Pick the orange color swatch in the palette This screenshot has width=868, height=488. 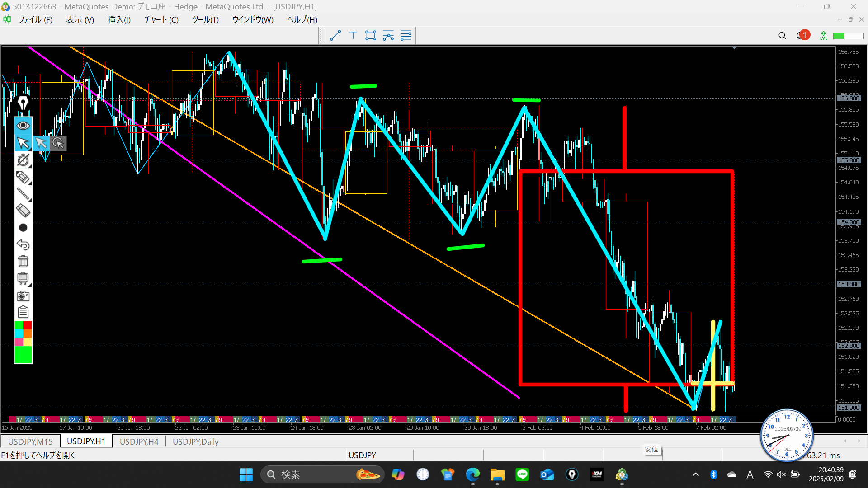(x=28, y=333)
